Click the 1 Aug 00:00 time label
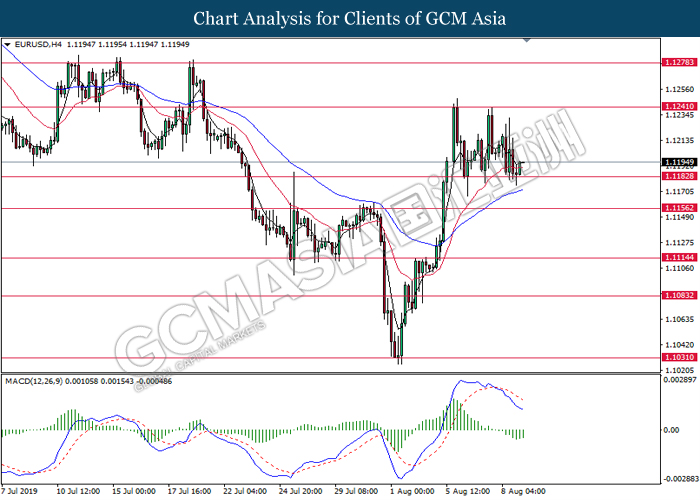 (412, 491)
